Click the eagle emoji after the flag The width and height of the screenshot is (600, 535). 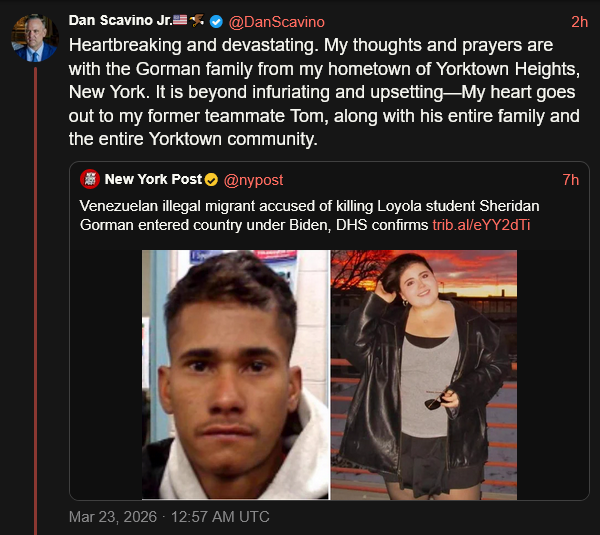click(x=197, y=21)
